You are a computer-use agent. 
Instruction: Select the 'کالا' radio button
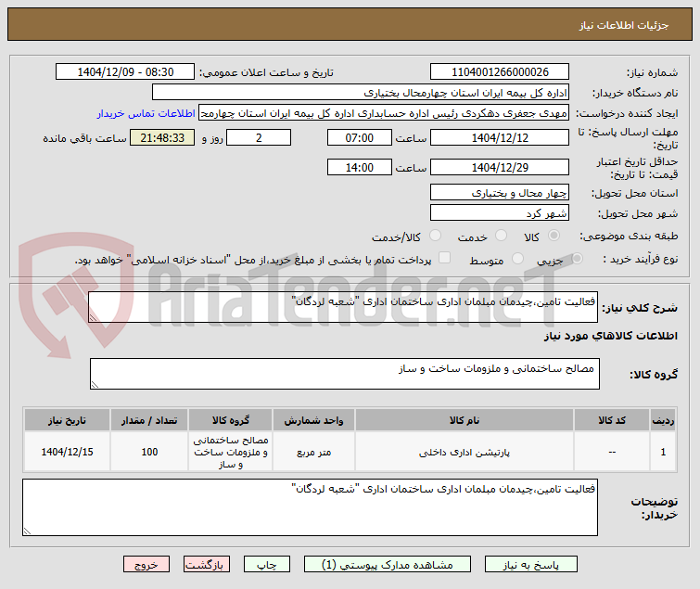pos(554,236)
